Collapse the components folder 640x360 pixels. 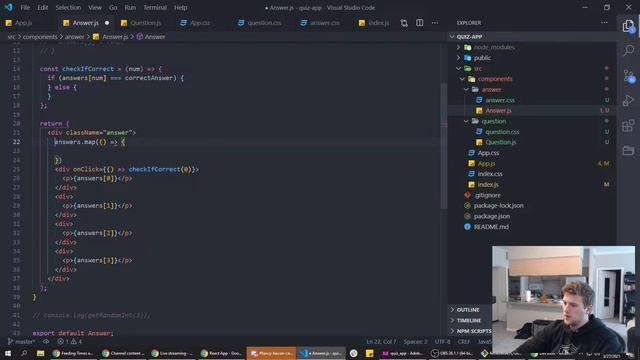pyautogui.click(x=462, y=79)
